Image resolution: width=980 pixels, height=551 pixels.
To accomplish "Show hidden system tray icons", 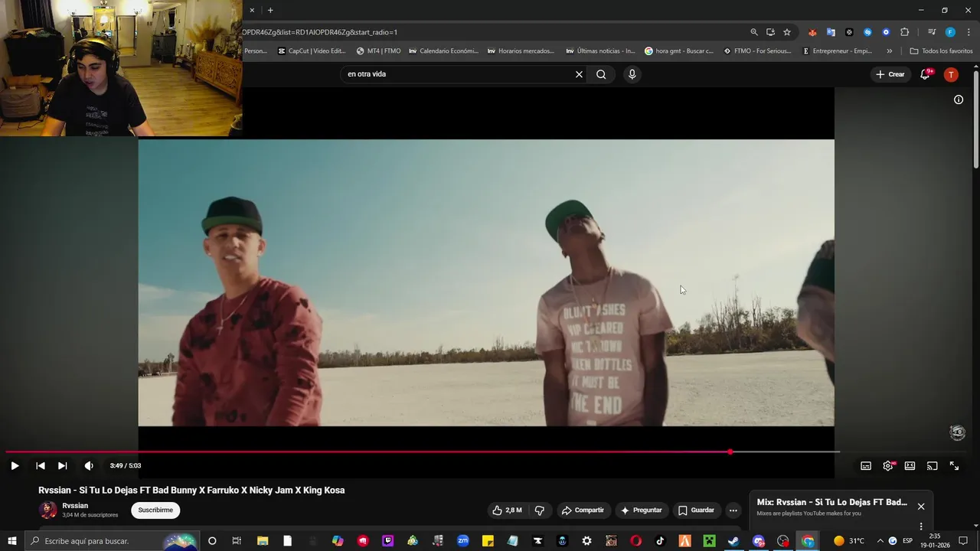I will (880, 541).
